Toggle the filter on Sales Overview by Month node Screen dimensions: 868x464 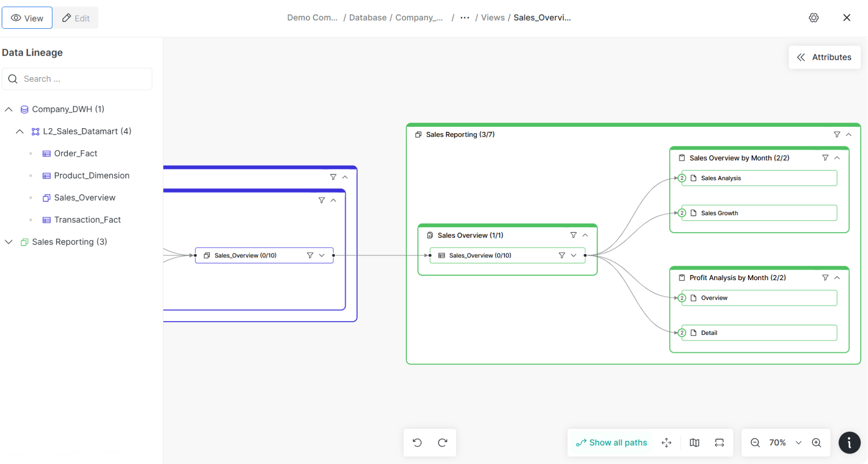tap(826, 157)
